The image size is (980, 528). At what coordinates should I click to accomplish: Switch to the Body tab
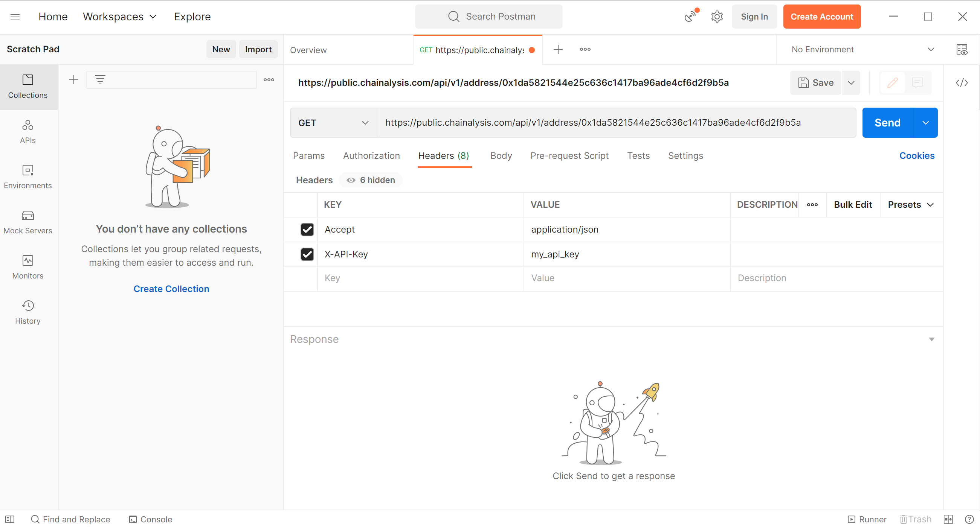(x=501, y=155)
